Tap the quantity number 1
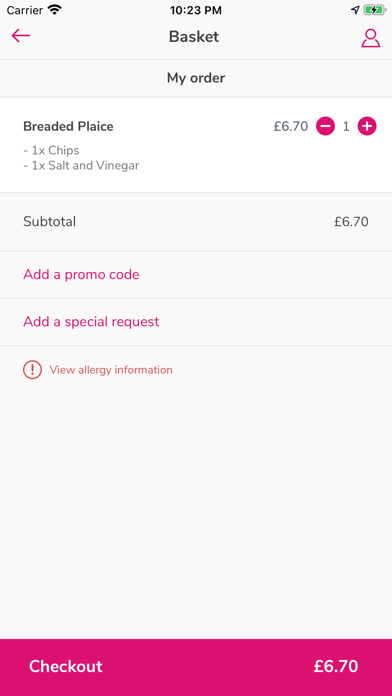 pos(346,127)
